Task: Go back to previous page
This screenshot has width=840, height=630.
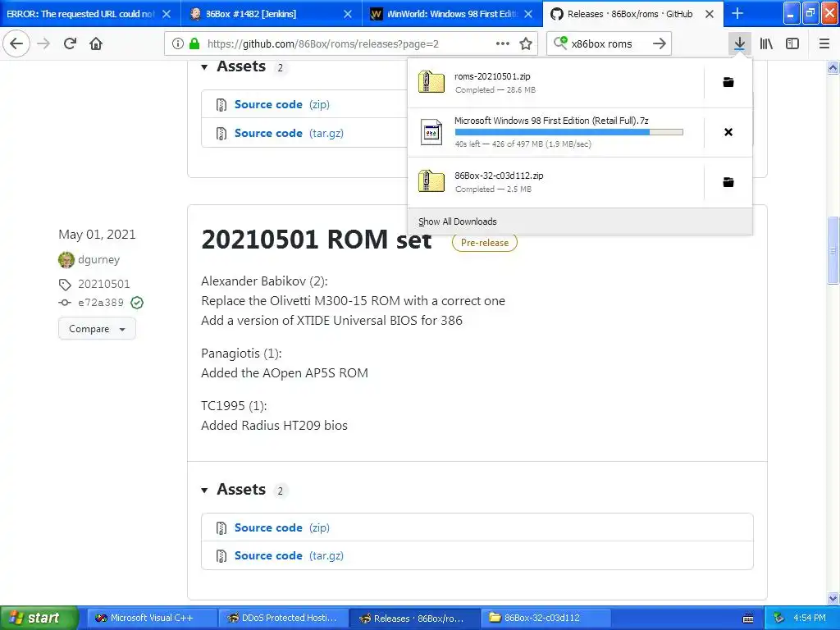Action: click(16, 43)
